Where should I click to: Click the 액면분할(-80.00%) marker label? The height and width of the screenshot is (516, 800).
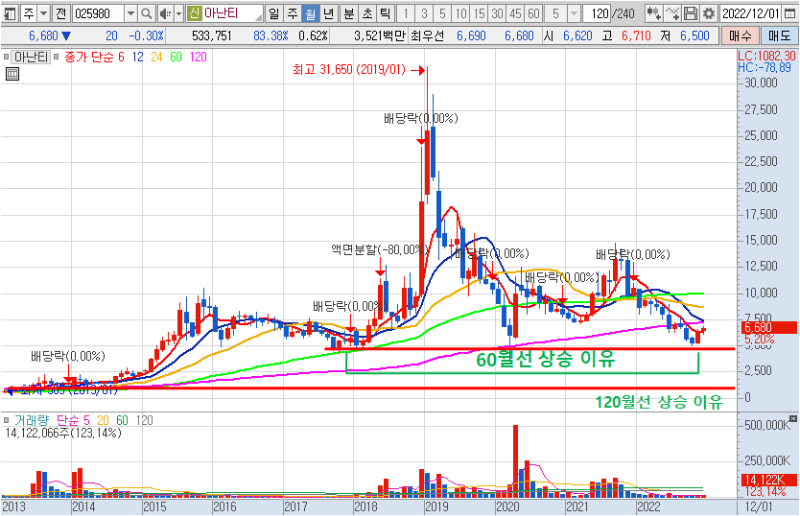coord(379,250)
